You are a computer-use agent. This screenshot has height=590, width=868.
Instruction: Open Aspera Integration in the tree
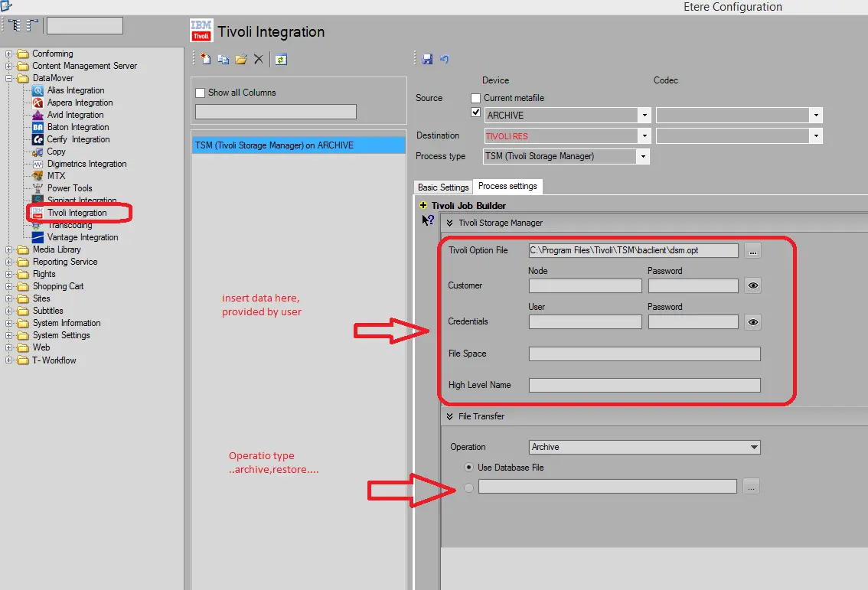80,103
